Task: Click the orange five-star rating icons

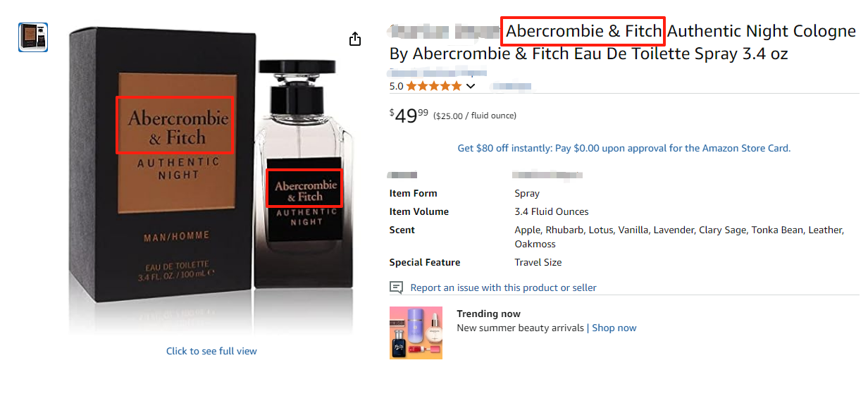Action: click(434, 86)
